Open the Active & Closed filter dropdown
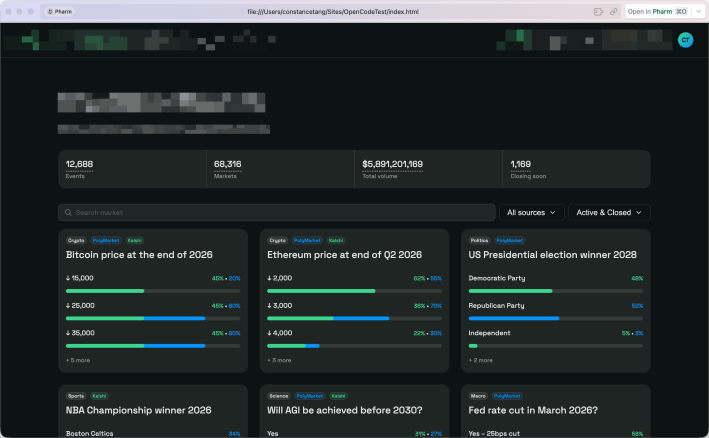This screenshot has height=438, width=709. coord(610,213)
